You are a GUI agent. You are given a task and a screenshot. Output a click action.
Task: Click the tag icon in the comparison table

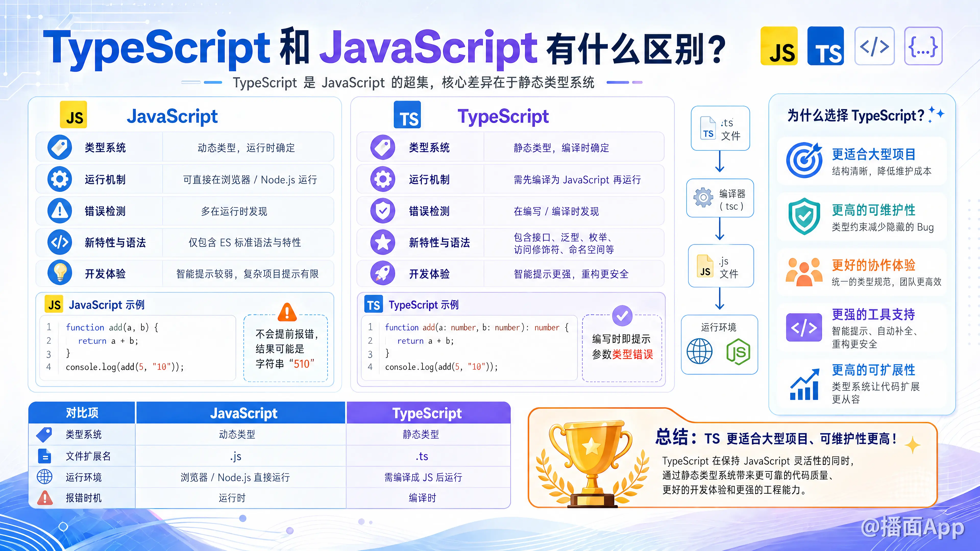click(44, 435)
